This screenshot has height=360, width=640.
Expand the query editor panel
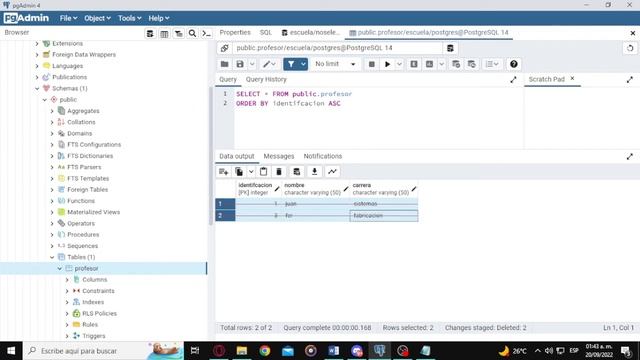[x=513, y=80]
